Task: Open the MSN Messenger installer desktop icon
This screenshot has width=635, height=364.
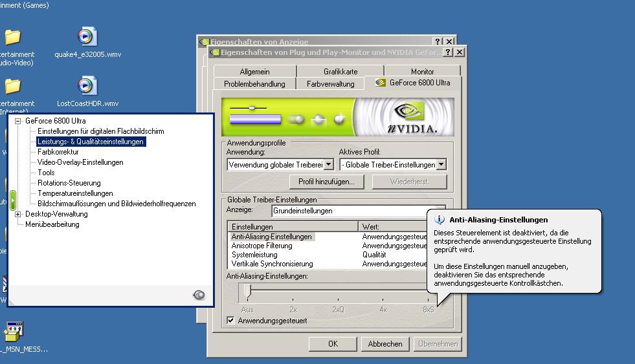Action: [14, 331]
